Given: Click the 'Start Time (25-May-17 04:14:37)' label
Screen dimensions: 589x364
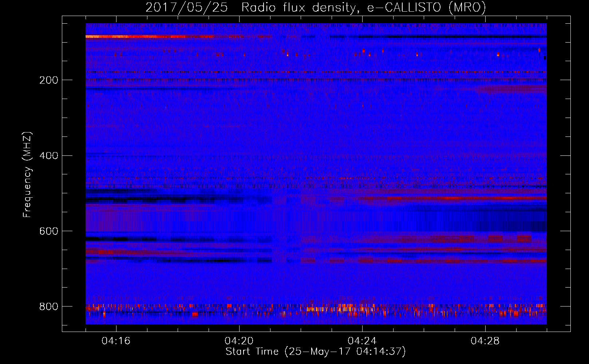Looking at the screenshot, I should (x=316, y=352).
